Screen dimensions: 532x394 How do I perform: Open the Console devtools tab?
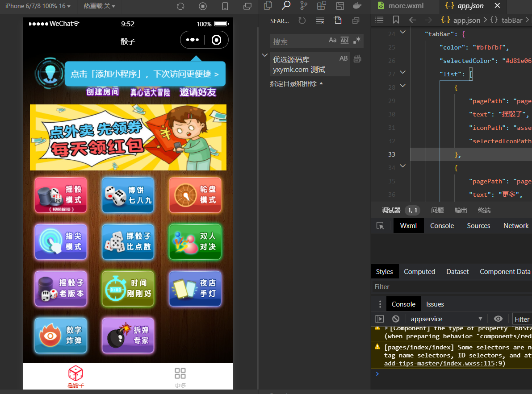[x=442, y=226]
